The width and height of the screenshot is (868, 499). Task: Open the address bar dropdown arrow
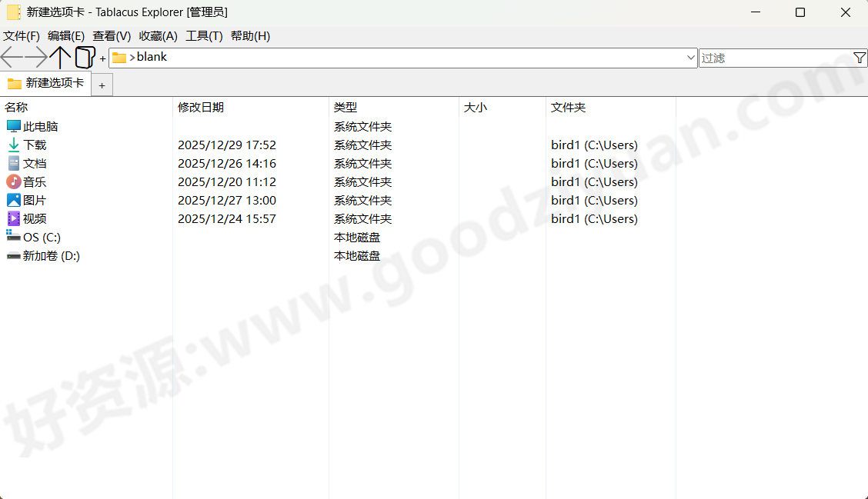[690, 57]
